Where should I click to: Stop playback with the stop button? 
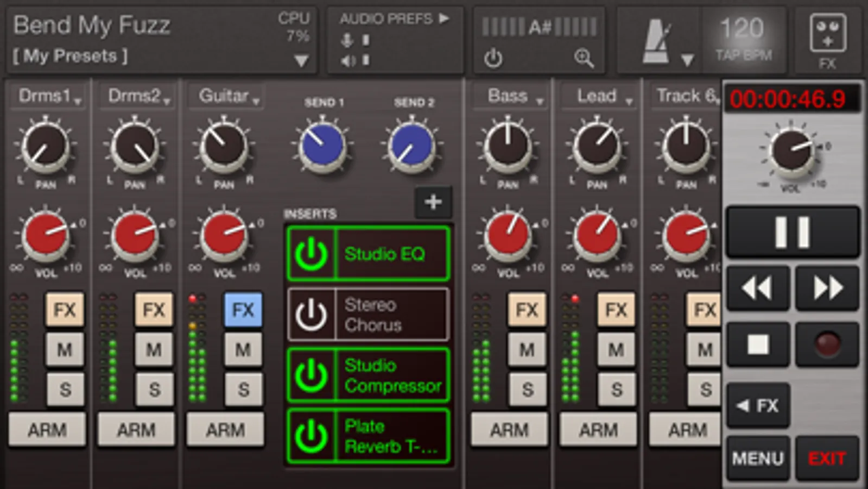coord(758,344)
